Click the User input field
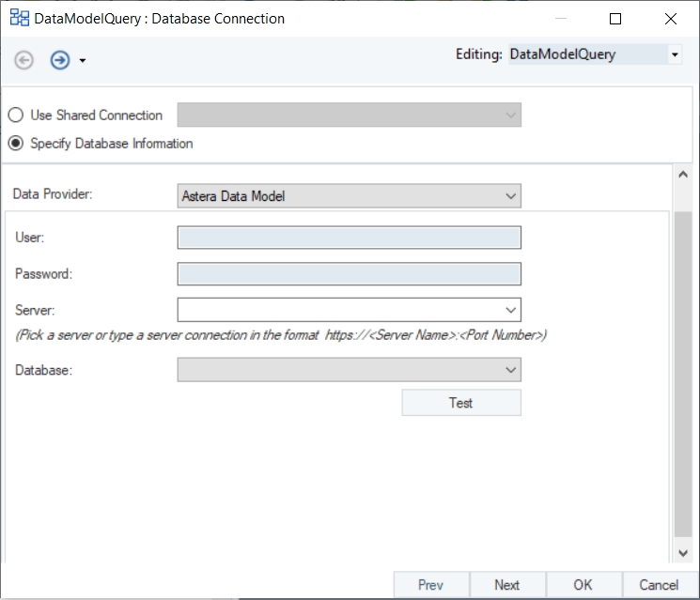The height and width of the screenshot is (600, 700). 349,238
